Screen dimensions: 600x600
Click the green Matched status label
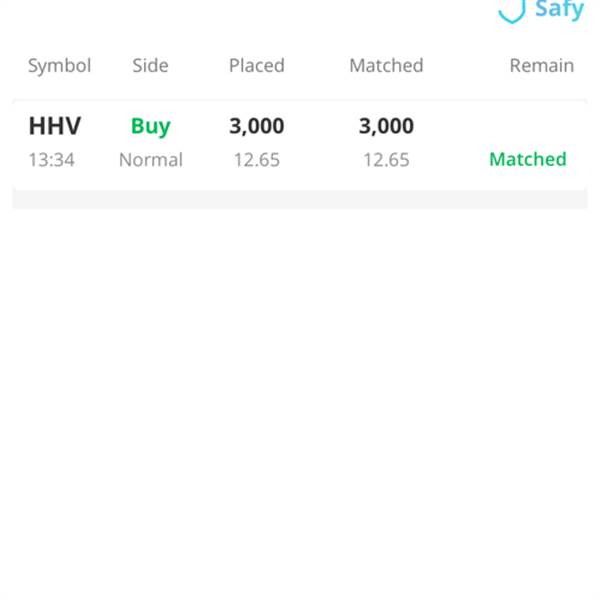coord(528,159)
